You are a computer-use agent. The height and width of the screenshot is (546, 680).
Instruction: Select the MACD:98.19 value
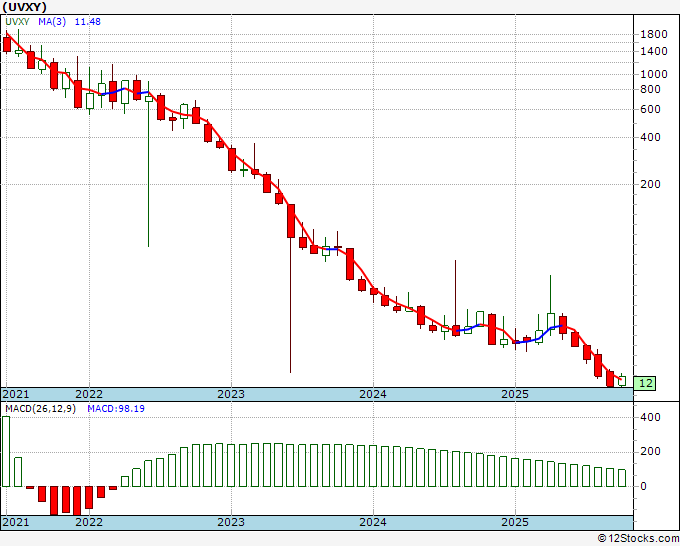[x=116, y=409]
